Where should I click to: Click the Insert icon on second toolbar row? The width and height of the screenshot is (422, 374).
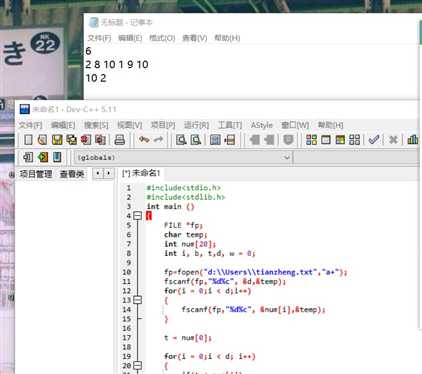click(28, 157)
